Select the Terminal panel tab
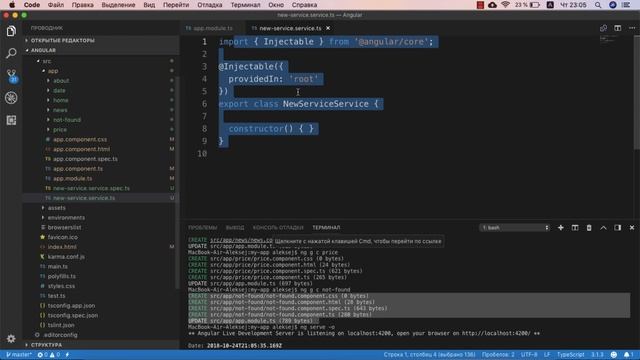 pos(326,228)
